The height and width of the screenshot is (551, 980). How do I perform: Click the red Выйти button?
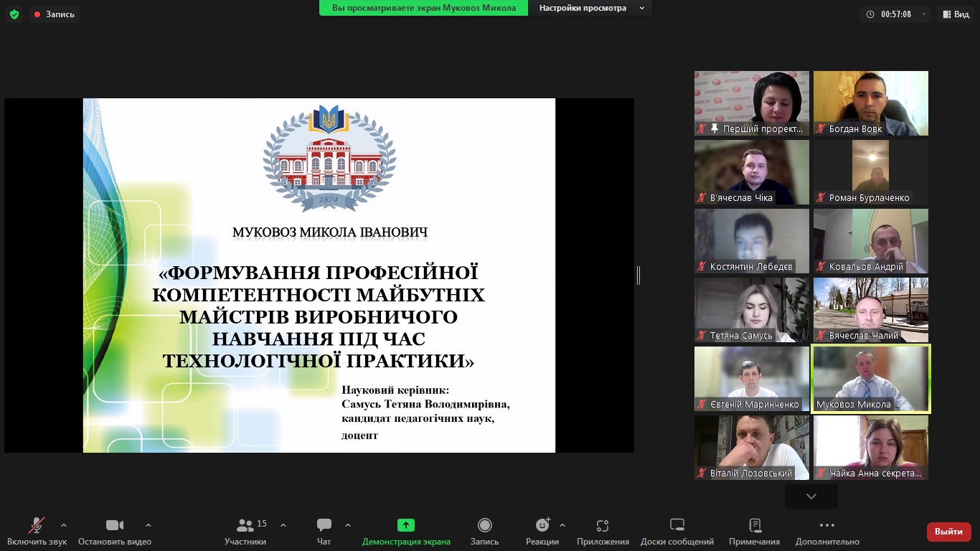tap(948, 532)
